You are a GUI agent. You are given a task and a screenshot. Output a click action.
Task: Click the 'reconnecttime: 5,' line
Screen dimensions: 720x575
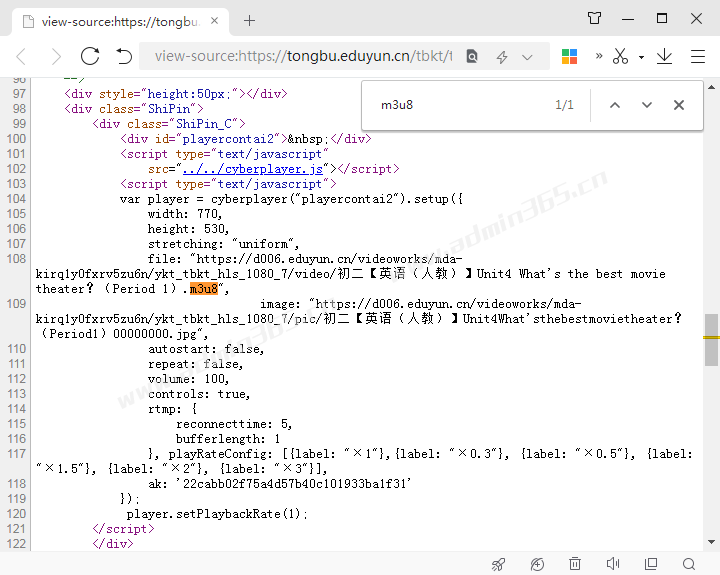tap(234, 424)
